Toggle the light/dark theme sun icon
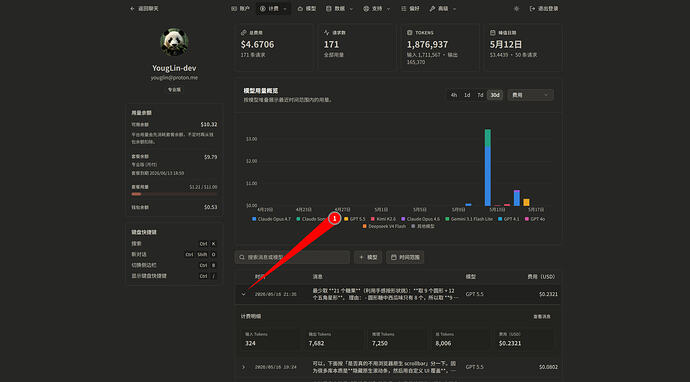Viewport: 690px width, 382px height. coord(516,8)
